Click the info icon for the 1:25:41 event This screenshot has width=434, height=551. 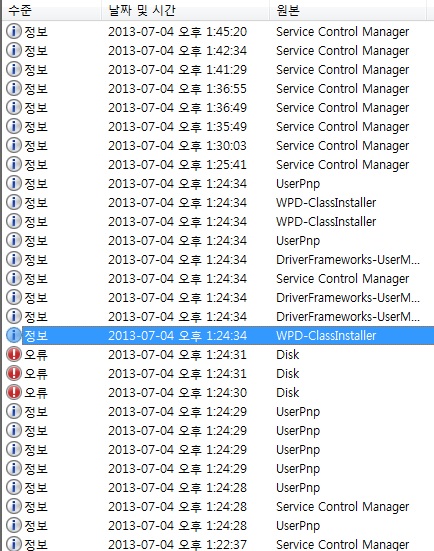[x=14, y=164]
